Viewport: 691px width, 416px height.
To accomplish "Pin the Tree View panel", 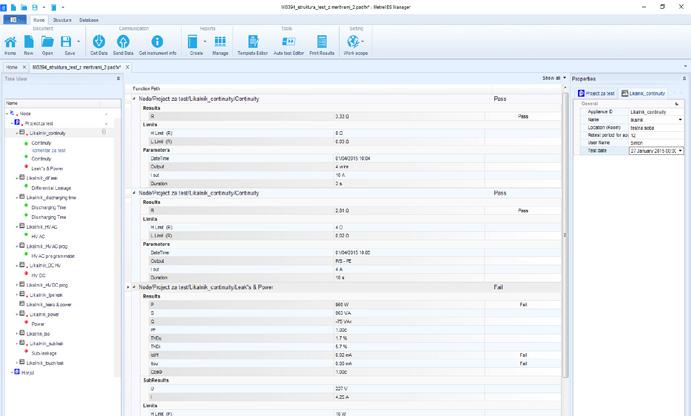I will click(x=118, y=78).
